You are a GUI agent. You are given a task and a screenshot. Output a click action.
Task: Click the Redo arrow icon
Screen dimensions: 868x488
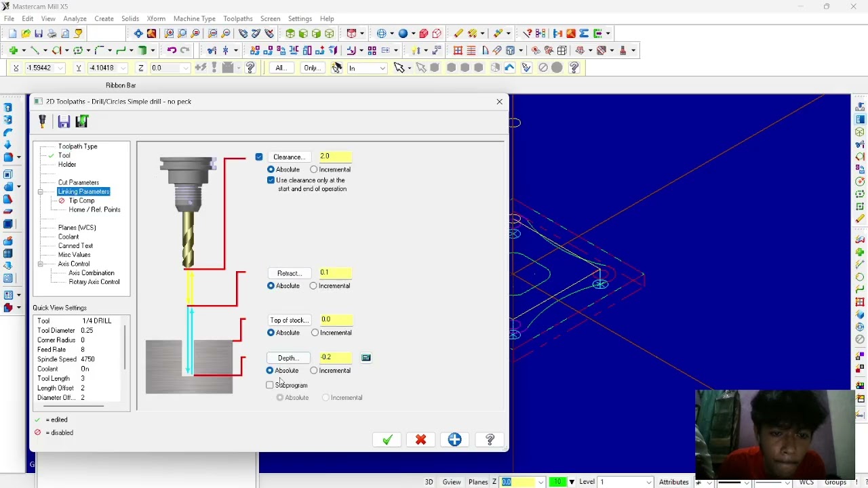[x=185, y=50]
